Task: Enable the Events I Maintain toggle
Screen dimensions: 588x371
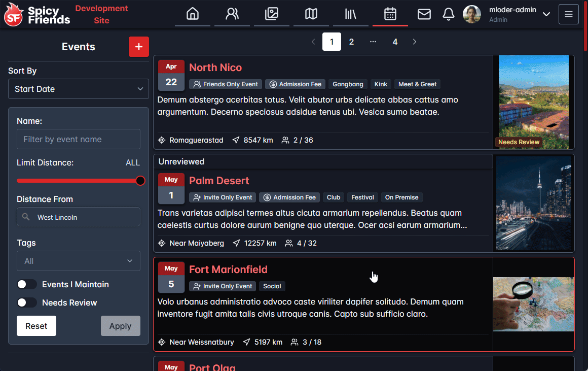Action: click(x=27, y=285)
